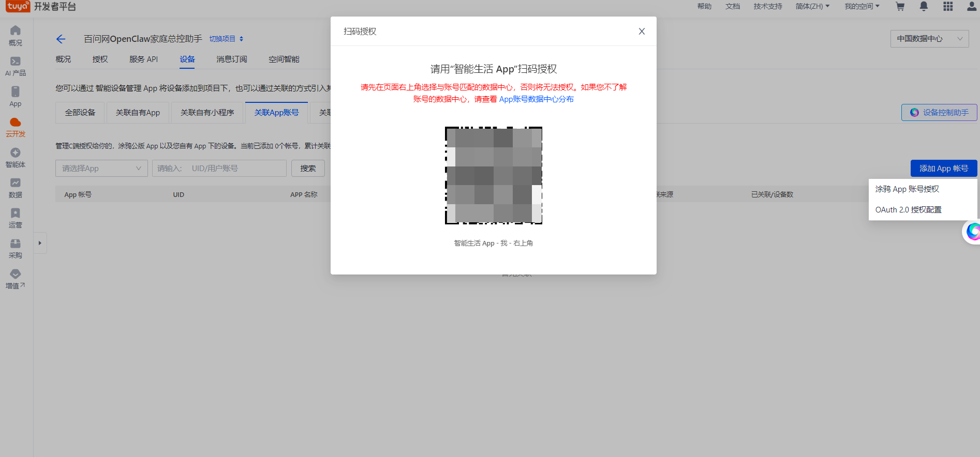Click UID column header
980x457 pixels.
[x=179, y=194]
